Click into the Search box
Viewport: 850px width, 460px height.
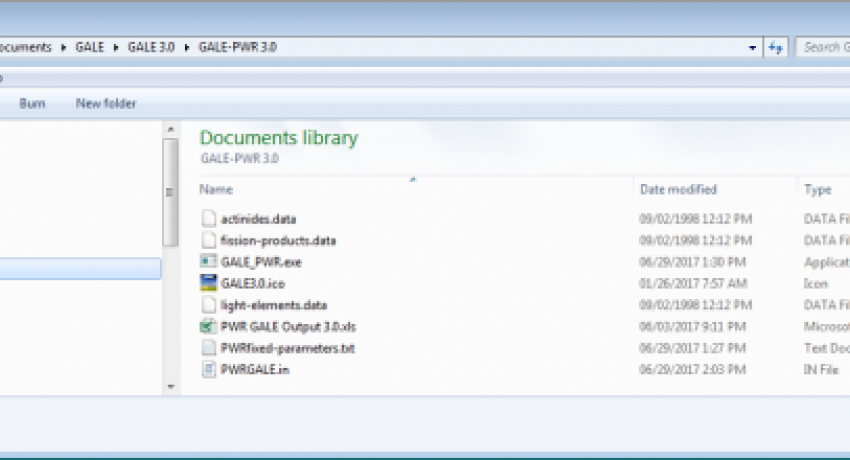pyautogui.click(x=824, y=48)
